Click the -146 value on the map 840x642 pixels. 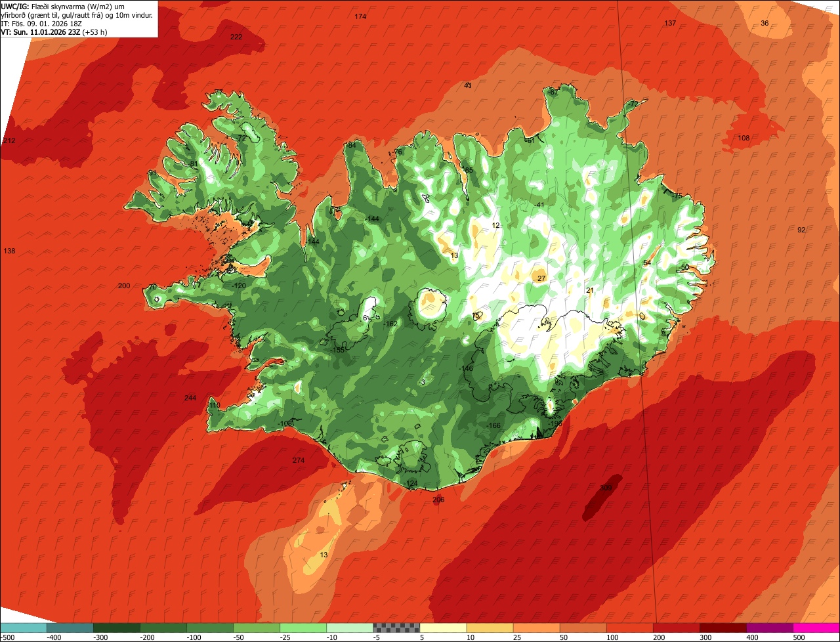click(x=467, y=369)
